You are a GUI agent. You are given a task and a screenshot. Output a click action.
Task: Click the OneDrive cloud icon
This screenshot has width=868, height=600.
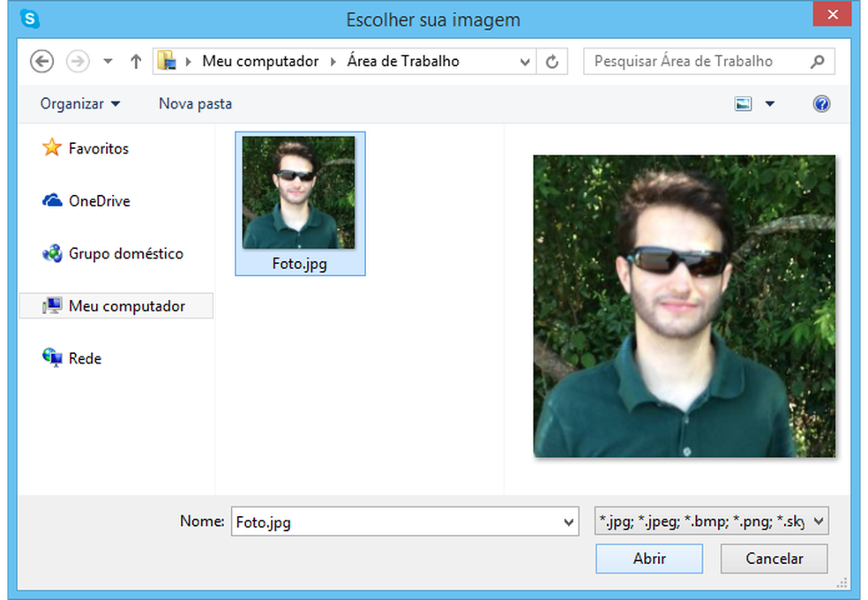pos(52,199)
